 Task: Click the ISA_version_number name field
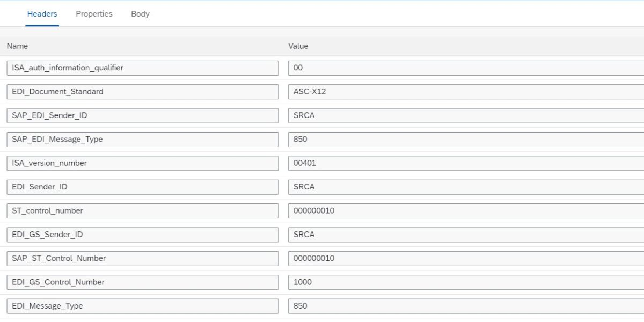(x=143, y=163)
